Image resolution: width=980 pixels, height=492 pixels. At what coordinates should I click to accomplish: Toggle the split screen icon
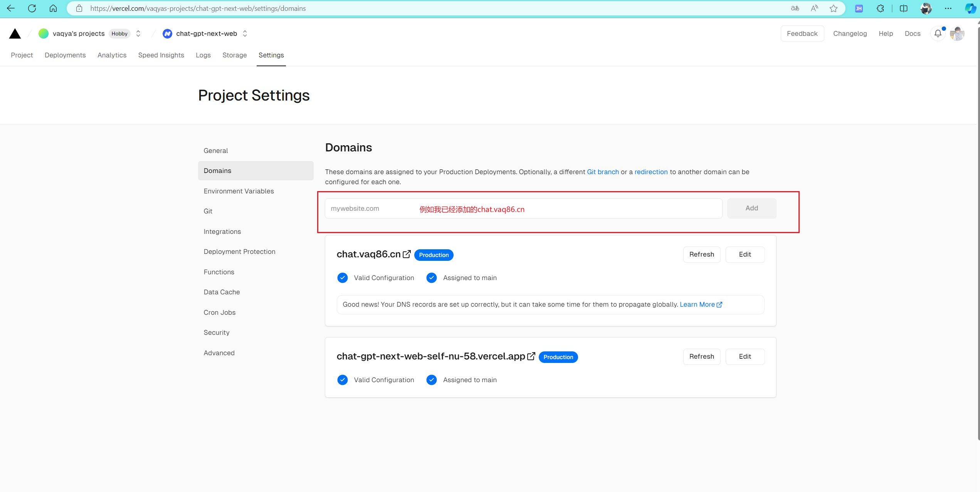[904, 8]
